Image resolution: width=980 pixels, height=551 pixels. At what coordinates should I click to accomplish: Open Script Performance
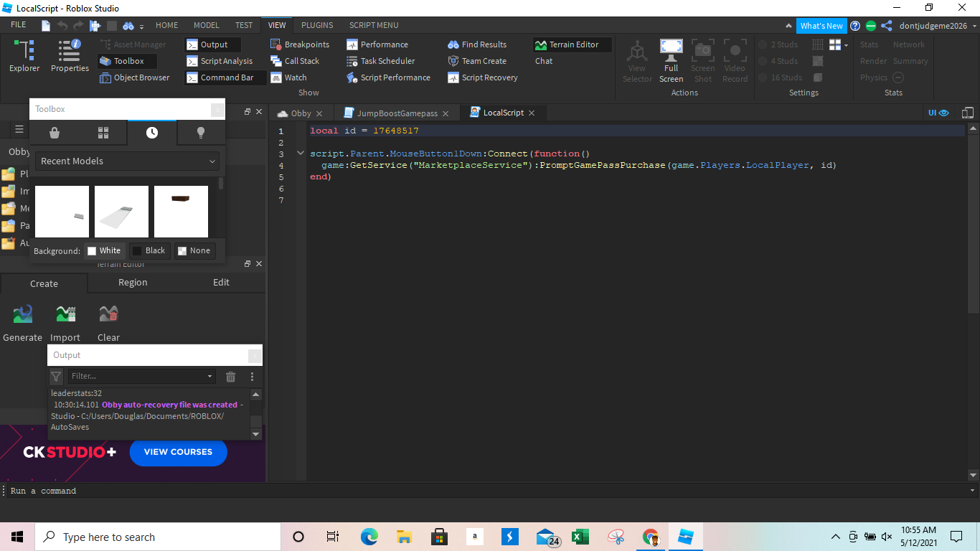pos(388,77)
